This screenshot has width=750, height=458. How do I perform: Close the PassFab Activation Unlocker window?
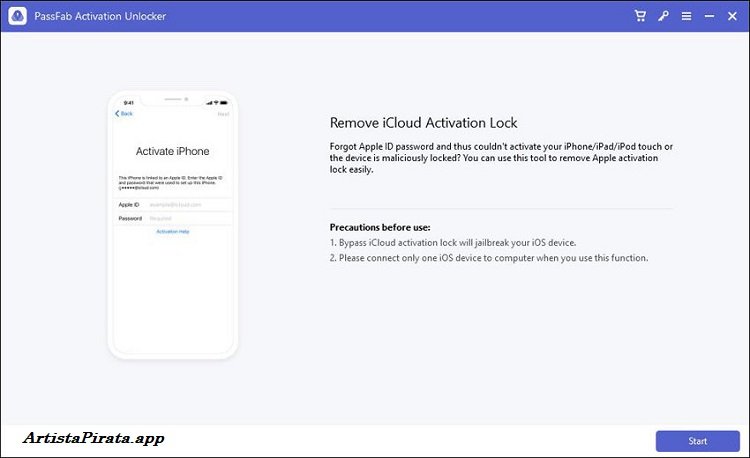click(x=732, y=16)
